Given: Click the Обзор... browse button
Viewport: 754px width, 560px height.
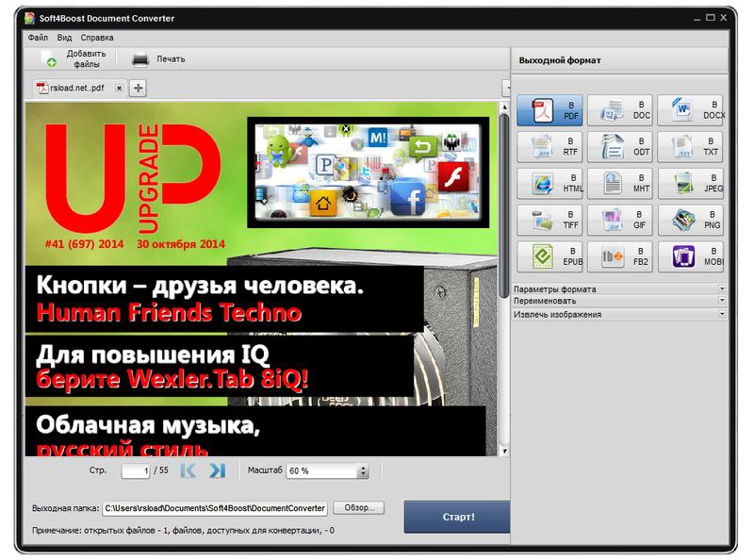Looking at the screenshot, I should pyautogui.click(x=359, y=507).
